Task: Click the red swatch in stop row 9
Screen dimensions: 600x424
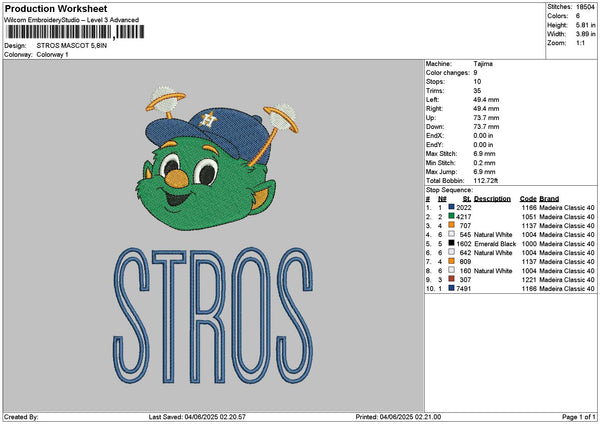Action: (x=453, y=279)
